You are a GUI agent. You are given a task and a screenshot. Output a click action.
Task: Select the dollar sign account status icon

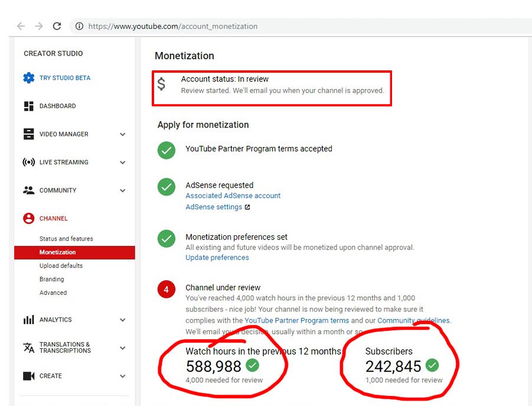coord(162,83)
